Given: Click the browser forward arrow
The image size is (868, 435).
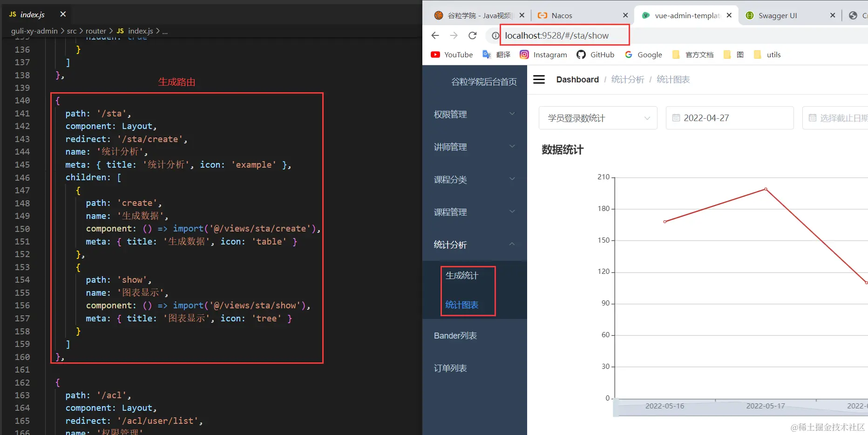Looking at the screenshot, I should click(x=454, y=35).
